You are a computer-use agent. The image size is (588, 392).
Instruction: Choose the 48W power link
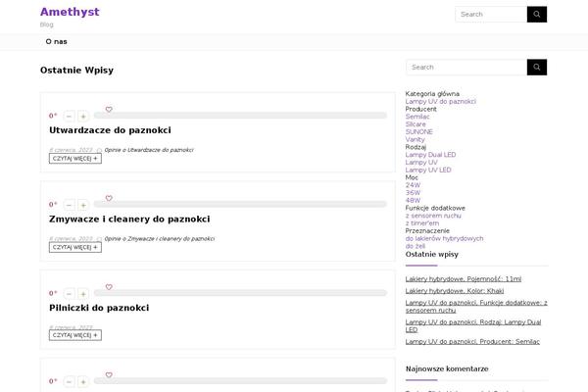point(413,200)
